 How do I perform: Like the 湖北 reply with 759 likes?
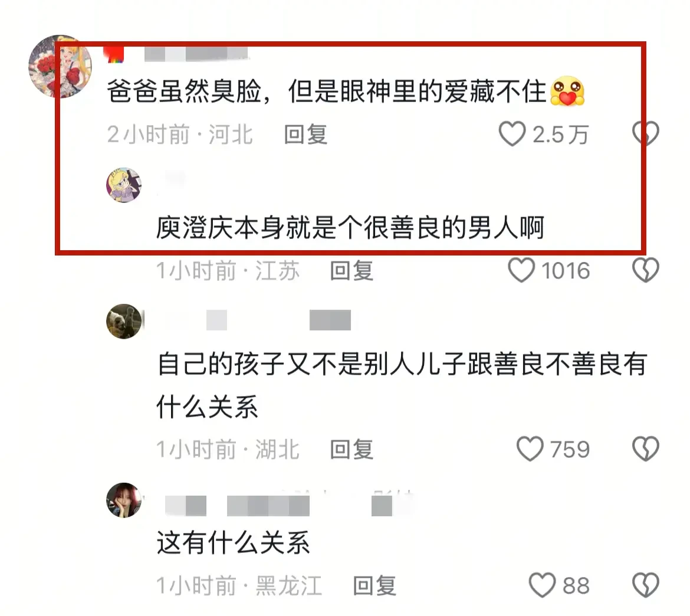tap(530, 448)
